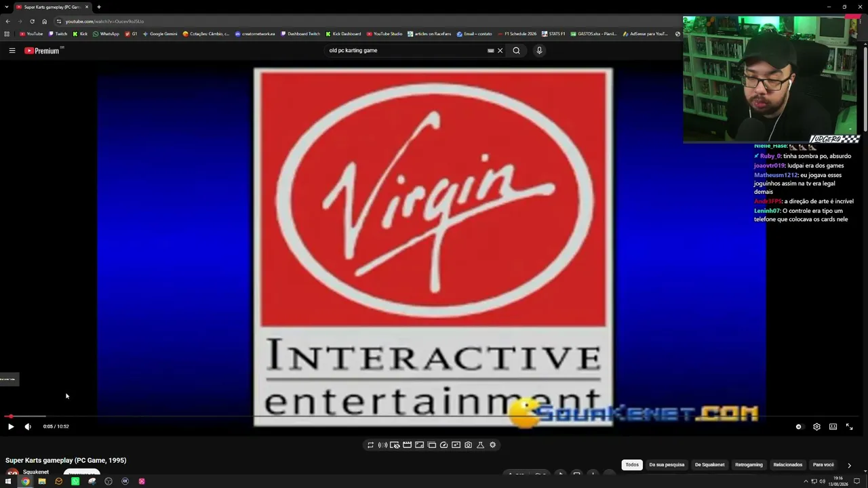Screen dimensions: 868x488
Task: Open the Windows notification center
Action: (857, 481)
